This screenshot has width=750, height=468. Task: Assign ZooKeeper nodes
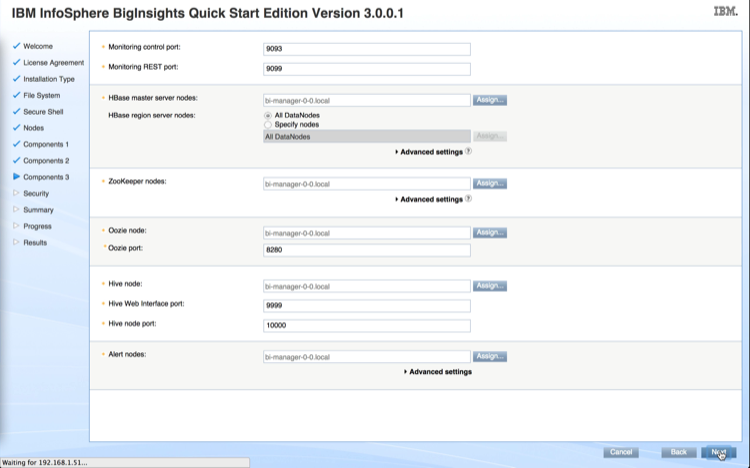tap(490, 183)
